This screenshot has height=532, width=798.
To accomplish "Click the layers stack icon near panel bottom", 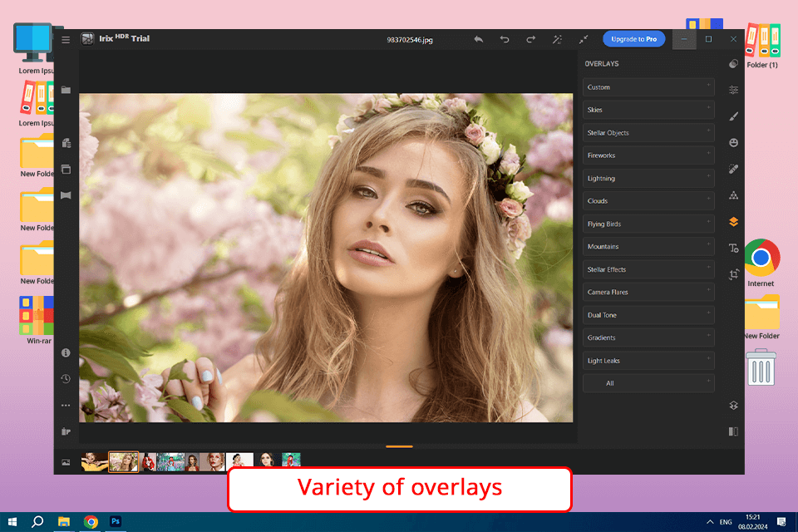I will point(733,406).
